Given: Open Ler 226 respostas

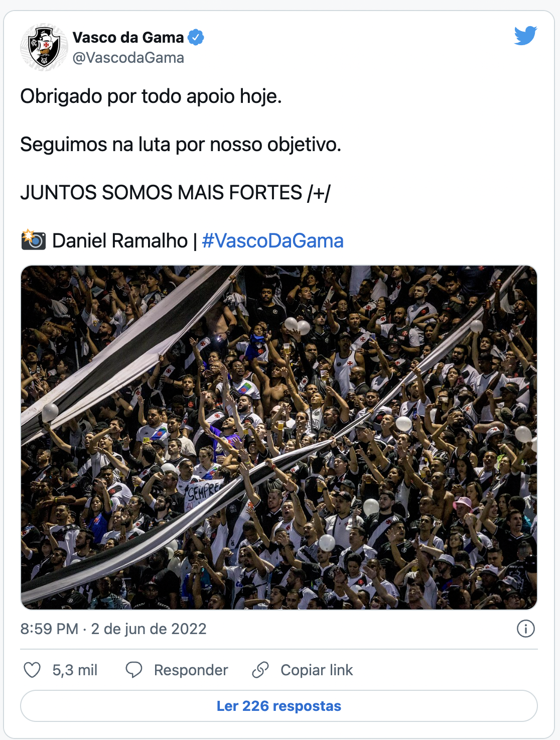Looking at the screenshot, I should point(279,706).
